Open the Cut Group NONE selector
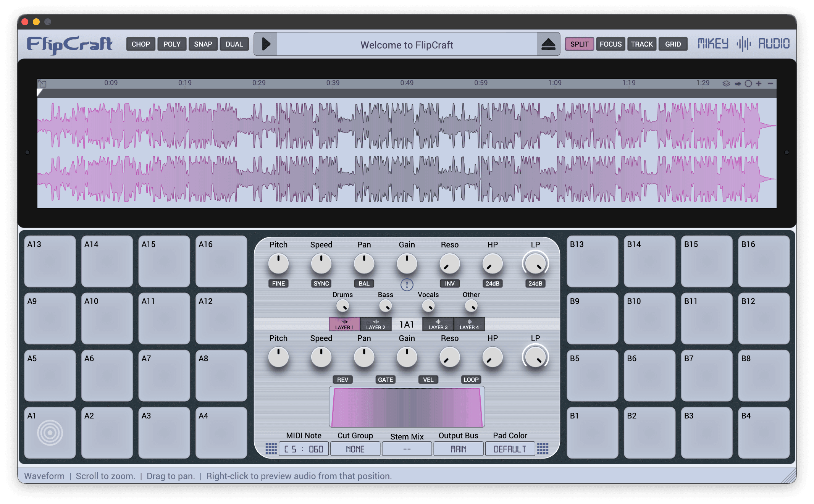814x504 pixels. [355, 449]
